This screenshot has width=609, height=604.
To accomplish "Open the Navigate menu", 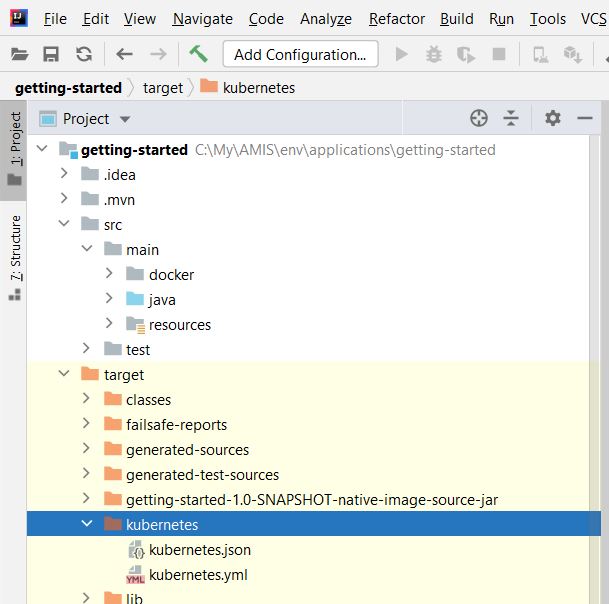I will tap(202, 19).
